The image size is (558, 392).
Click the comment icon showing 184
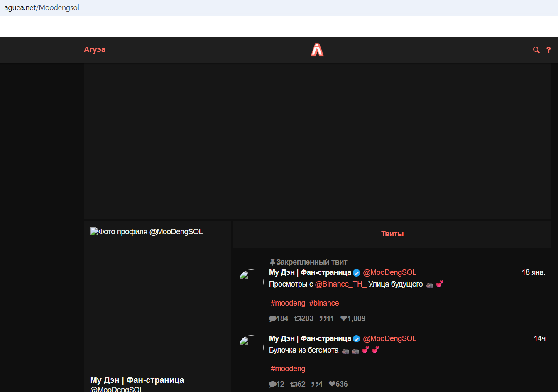click(272, 318)
